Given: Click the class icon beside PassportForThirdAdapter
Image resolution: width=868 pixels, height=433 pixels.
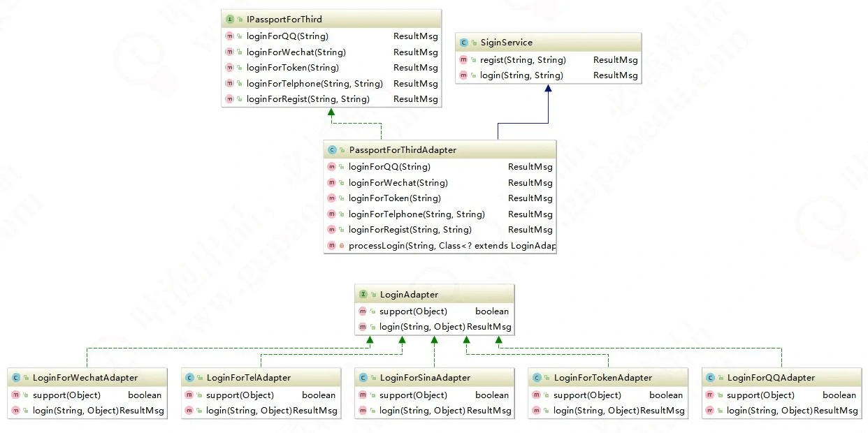Looking at the screenshot, I should click(331, 150).
